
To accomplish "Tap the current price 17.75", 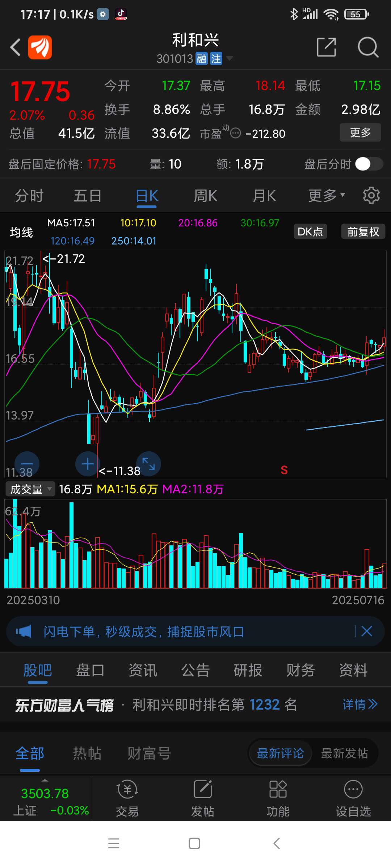I will coord(40,91).
